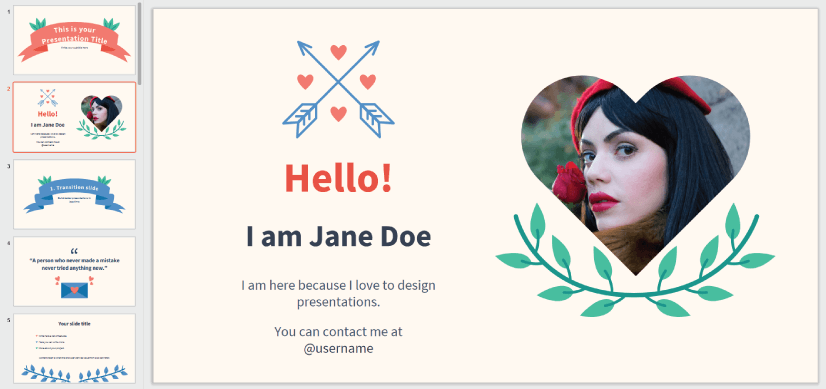826x389 pixels.
Task: Click the 'Hello!' heading text
Action: (x=338, y=178)
